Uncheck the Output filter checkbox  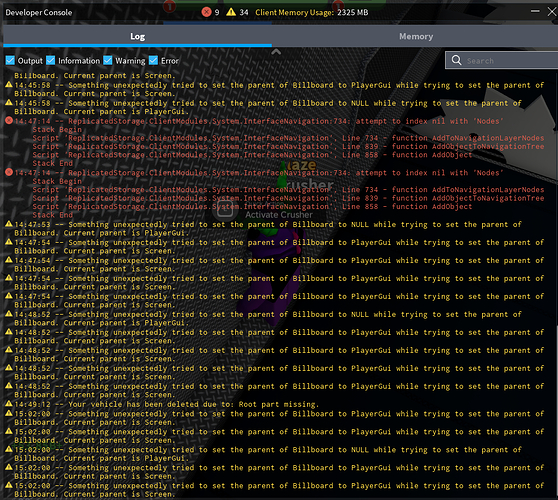[10, 60]
